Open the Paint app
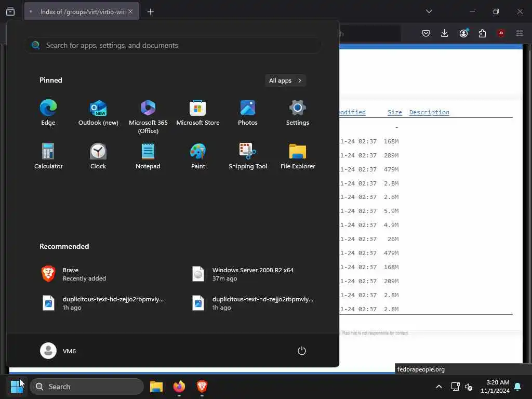532x399 pixels. coord(198,156)
